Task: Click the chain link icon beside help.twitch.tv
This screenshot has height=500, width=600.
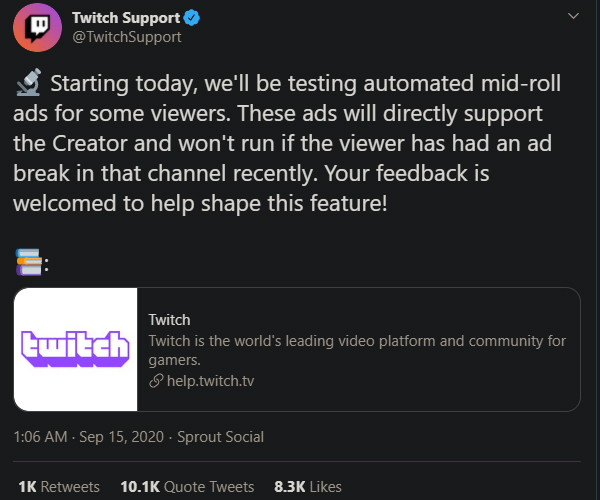Action: pyautogui.click(x=156, y=381)
